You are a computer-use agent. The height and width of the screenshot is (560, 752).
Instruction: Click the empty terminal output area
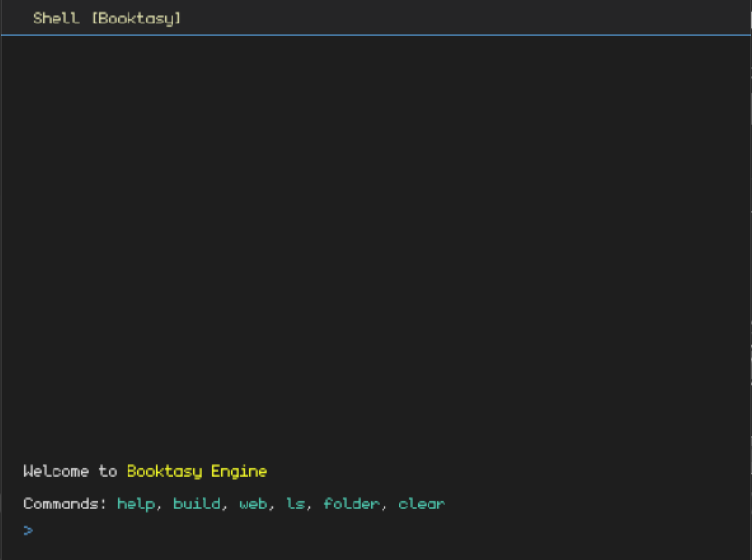pos(375,244)
